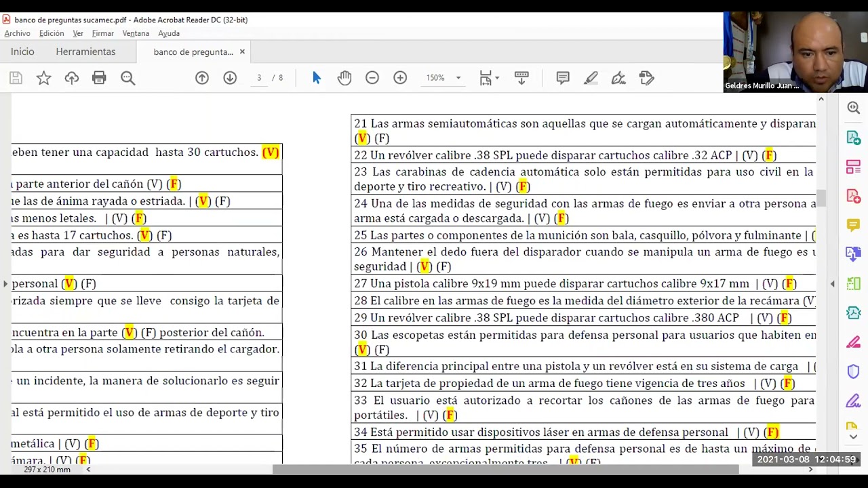
Task: Click question 29 revólver .380 ACP line
Action: pos(572,318)
